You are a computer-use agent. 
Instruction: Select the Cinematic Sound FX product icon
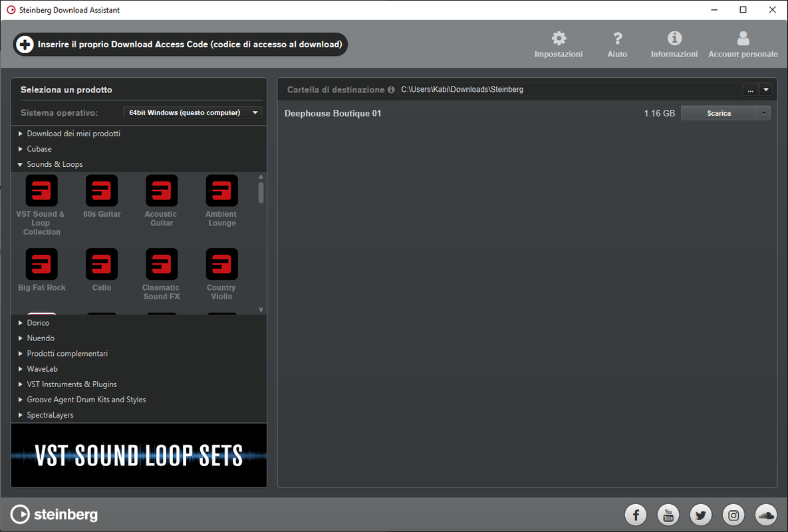pos(162,264)
